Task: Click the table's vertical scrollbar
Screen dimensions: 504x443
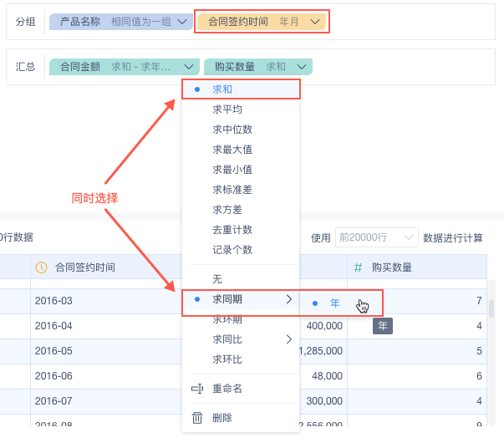Action: click(491, 308)
